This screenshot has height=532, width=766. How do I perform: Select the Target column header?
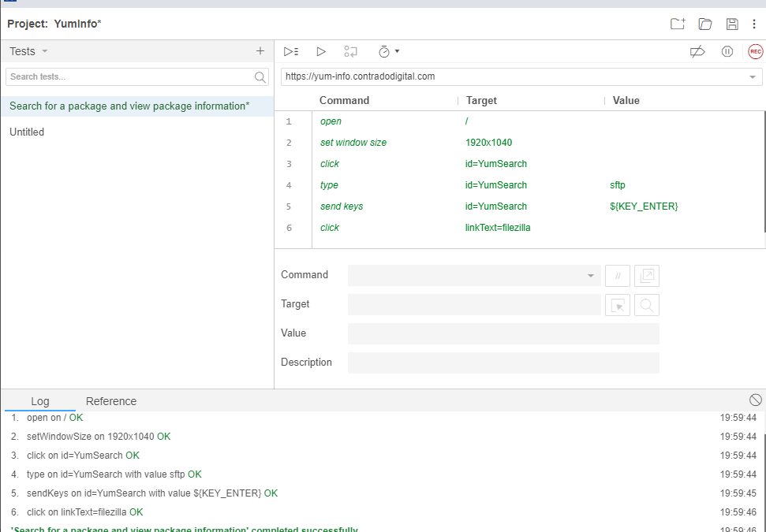(x=481, y=101)
